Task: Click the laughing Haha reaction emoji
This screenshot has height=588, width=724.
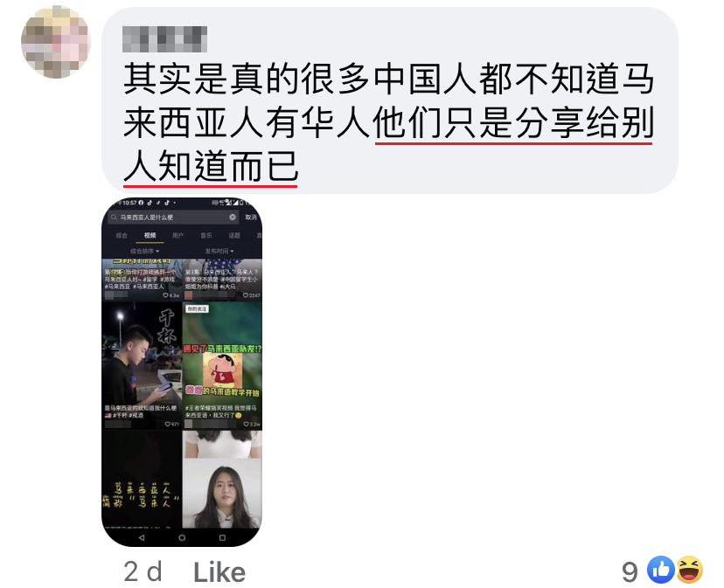Action: point(689,570)
